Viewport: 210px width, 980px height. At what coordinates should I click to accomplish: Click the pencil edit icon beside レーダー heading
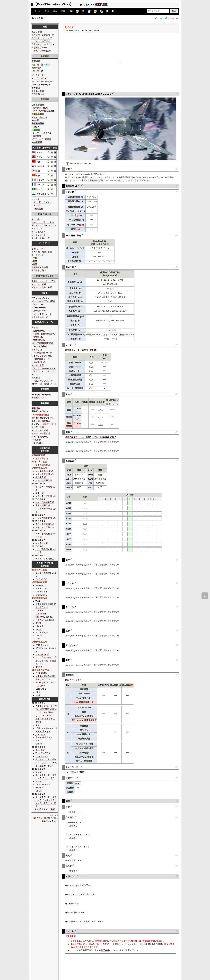tap(75, 344)
